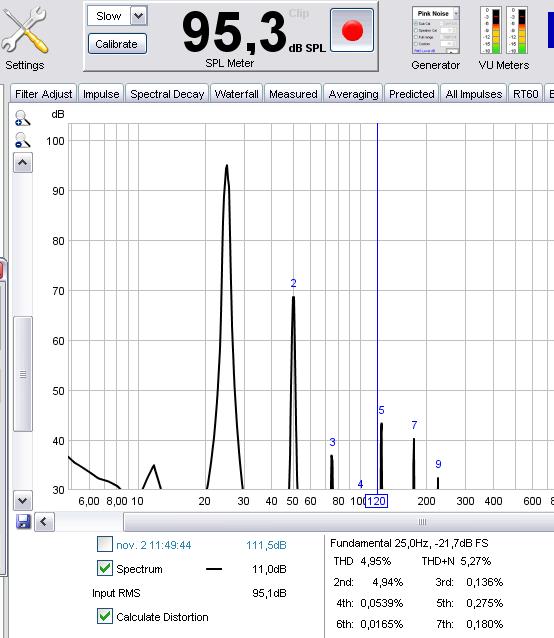The image size is (554, 638).
Task: Select the Measured tab
Action: pyautogui.click(x=293, y=94)
